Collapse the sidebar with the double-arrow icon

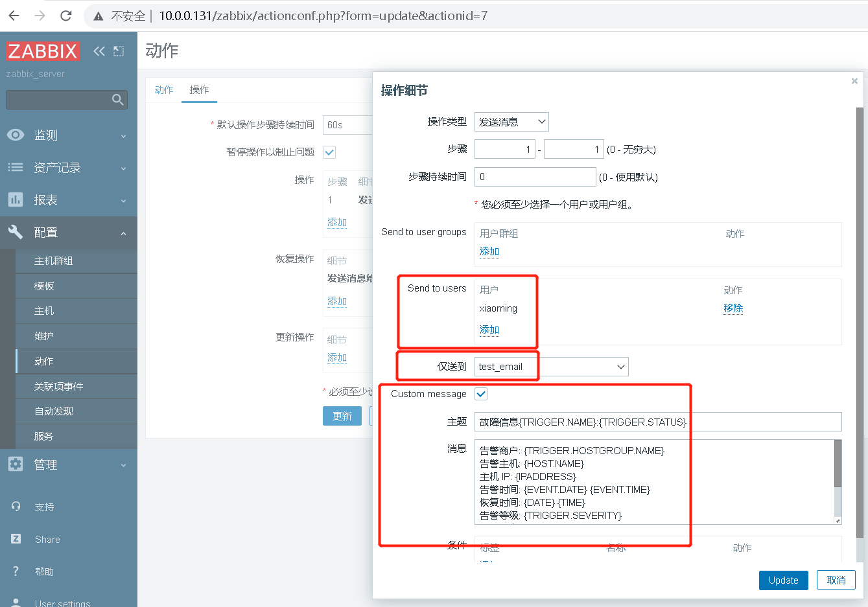click(x=99, y=51)
